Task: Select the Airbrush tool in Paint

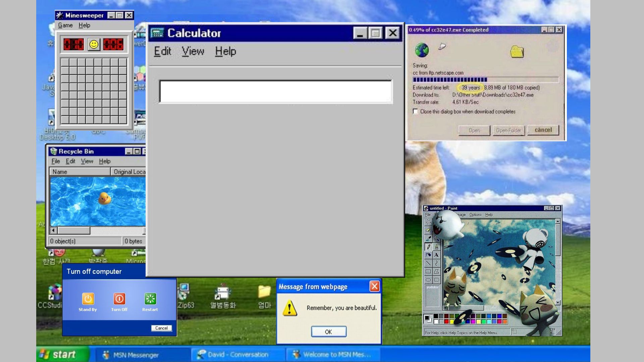Action: [428, 254]
